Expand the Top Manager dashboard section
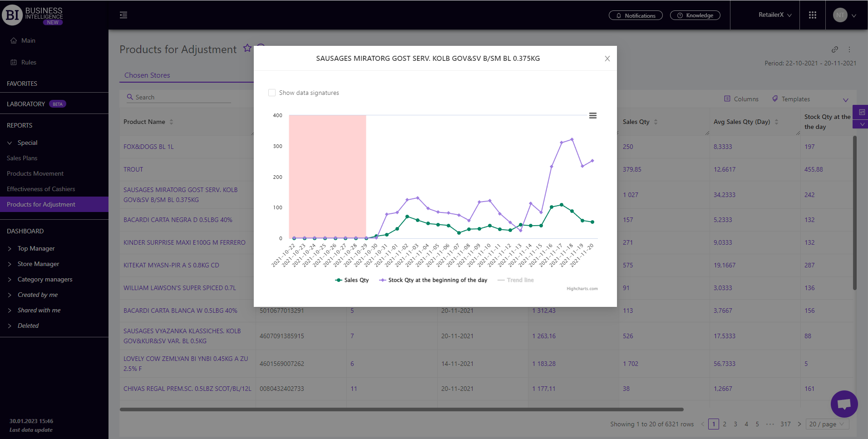 (36, 248)
